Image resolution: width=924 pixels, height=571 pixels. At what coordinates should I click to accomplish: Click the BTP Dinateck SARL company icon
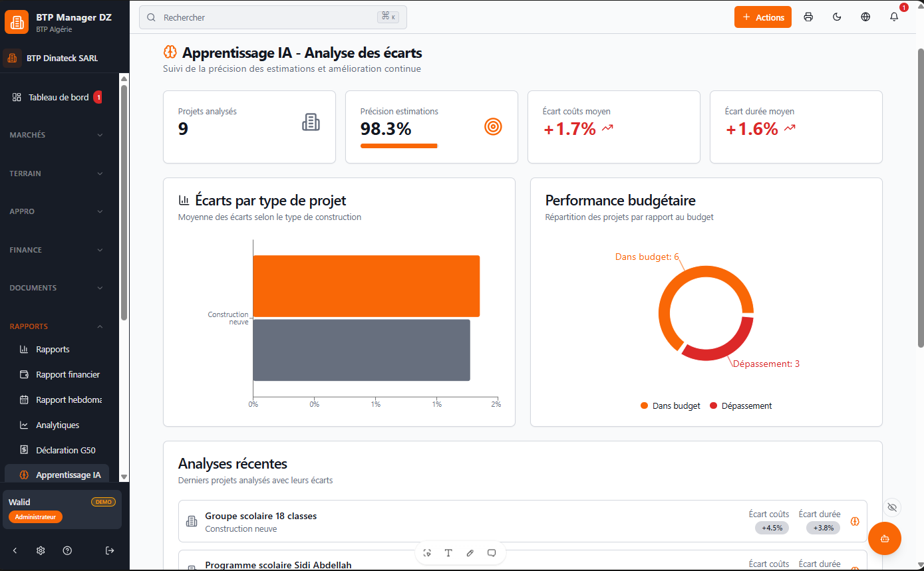click(12, 58)
